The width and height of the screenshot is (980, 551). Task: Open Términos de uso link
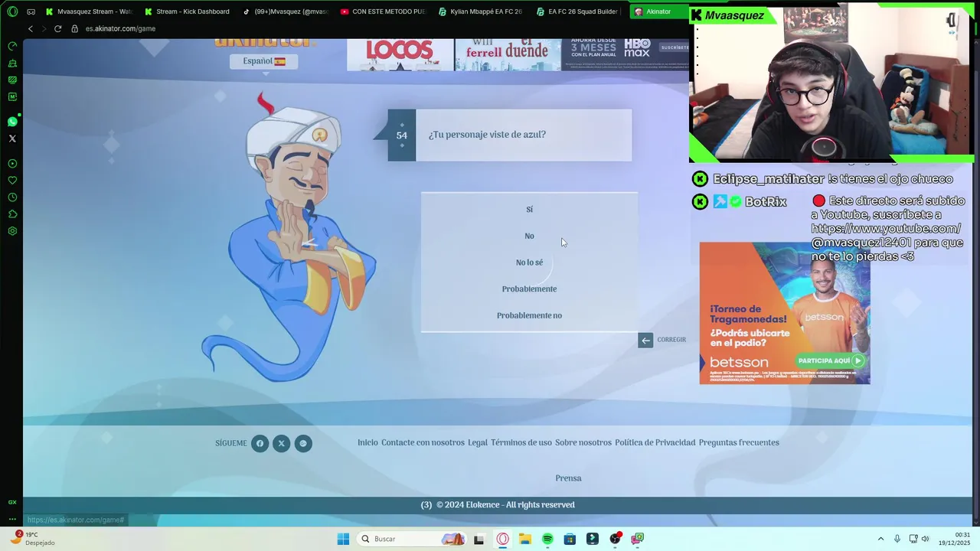(x=521, y=442)
